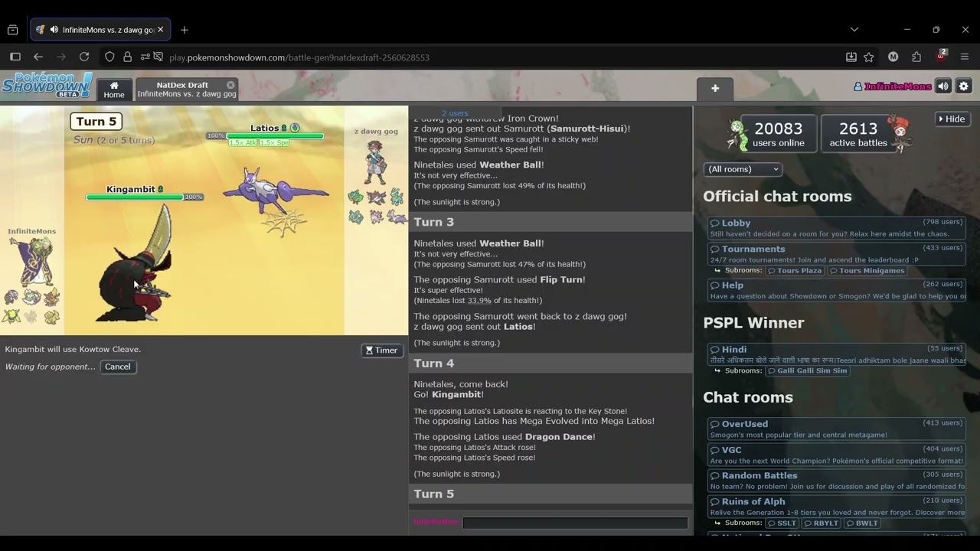Open the InfiniteMons username menu
980x551 pixels.
click(x=893, y=86)
